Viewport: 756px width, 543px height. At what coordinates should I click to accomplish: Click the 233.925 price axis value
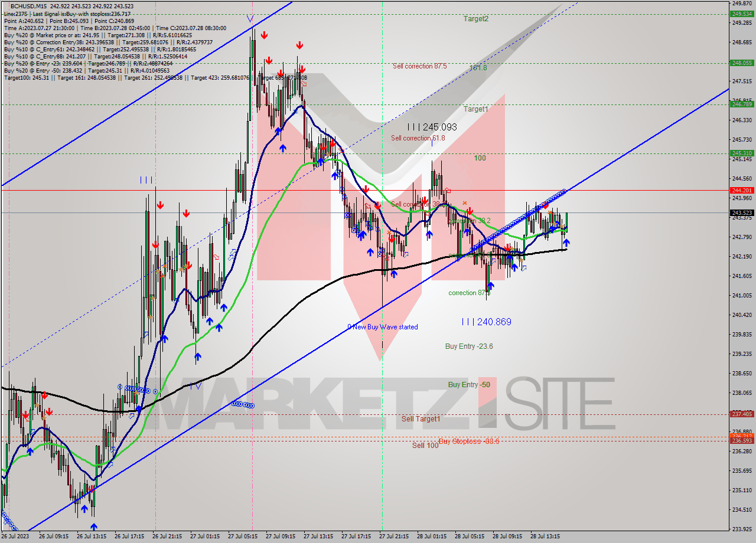(742, 528)
